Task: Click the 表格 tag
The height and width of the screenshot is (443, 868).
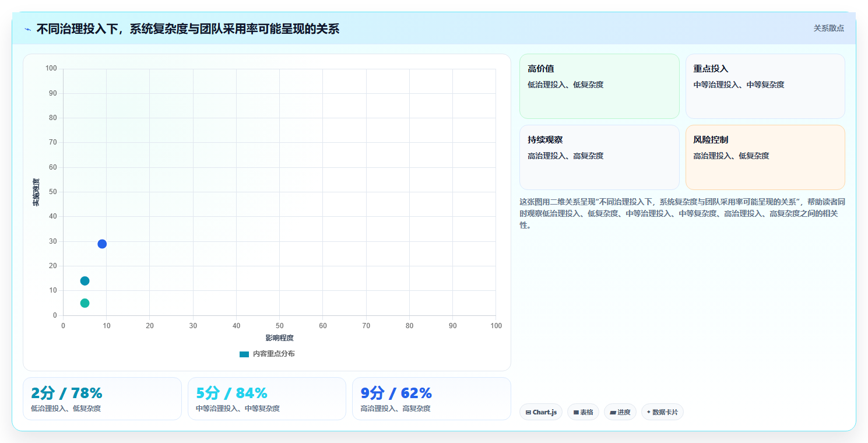Action: 583,412
